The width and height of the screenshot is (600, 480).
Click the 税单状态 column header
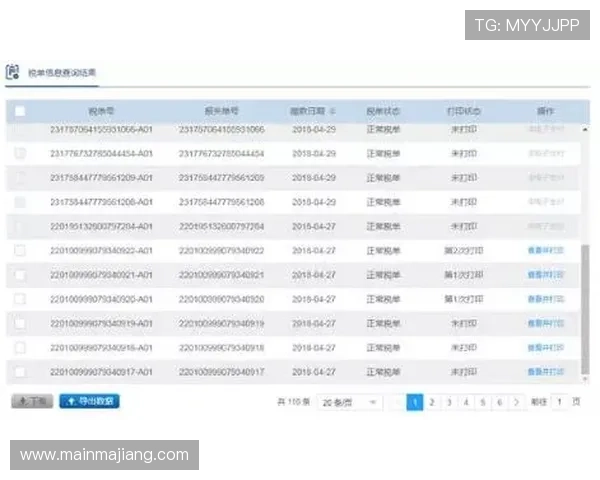[x=383, y=111]
